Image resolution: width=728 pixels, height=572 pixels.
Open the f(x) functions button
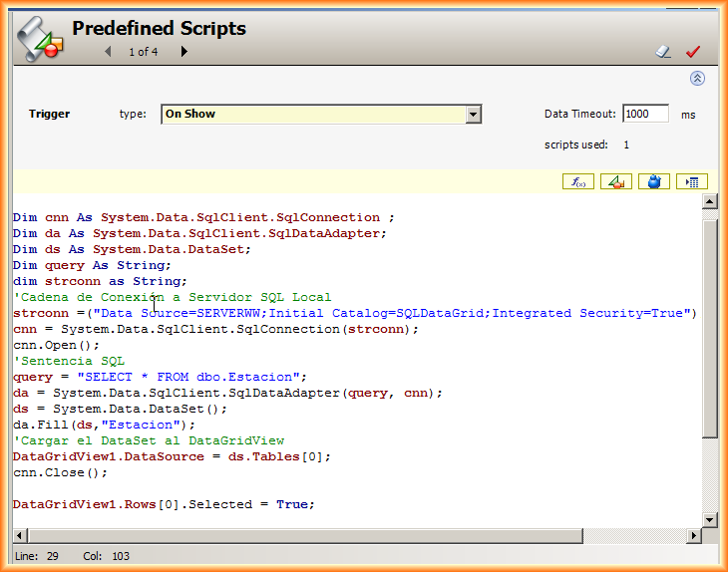click(x=578, y=181)
